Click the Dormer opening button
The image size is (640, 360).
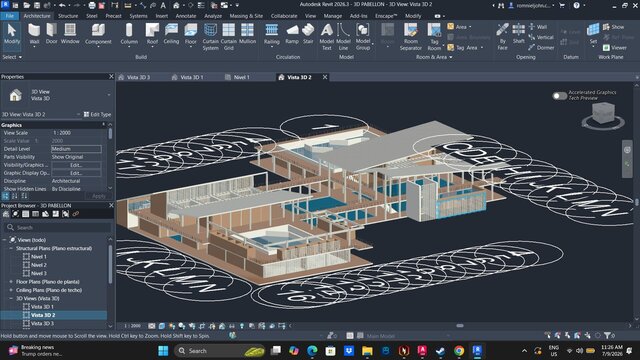pos(541,48)
